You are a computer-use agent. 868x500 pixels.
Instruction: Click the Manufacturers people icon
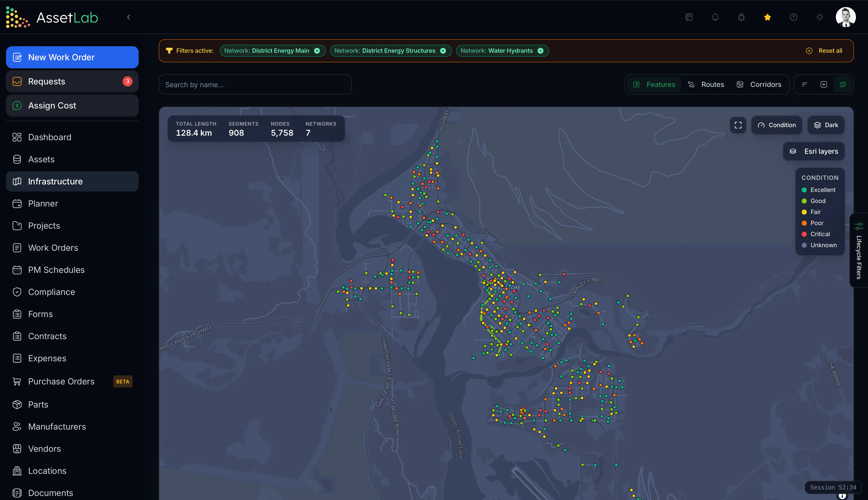(17, 427)
